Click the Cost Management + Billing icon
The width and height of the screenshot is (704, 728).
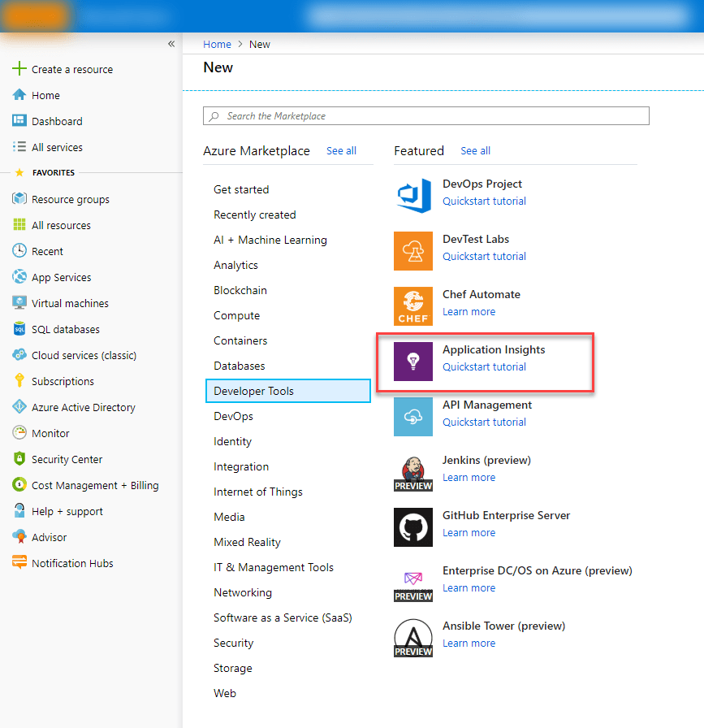[19, 485]
